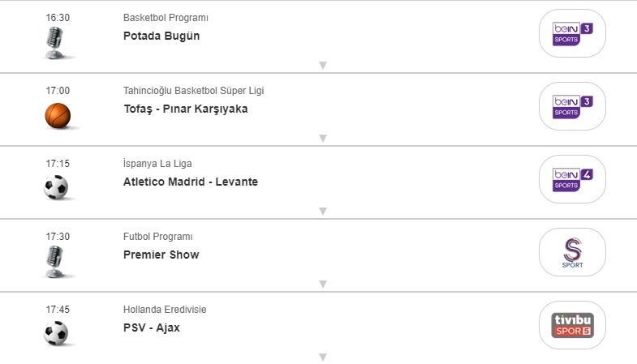Select the Atletico Madrid - Levante match
Viewport: 637px width, 364px height.
(x=190, y=182)
